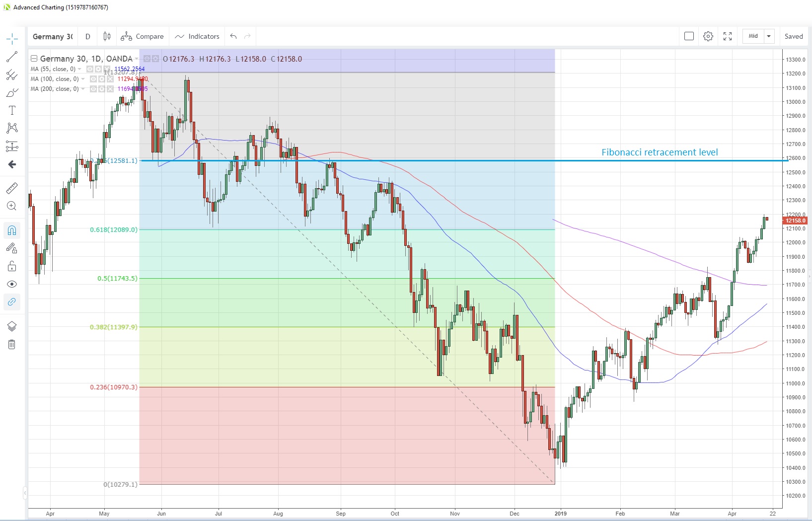Toggle visibility of Germany 30 series
The height and width of the screenshot is (521, 812).
(147, 59)
